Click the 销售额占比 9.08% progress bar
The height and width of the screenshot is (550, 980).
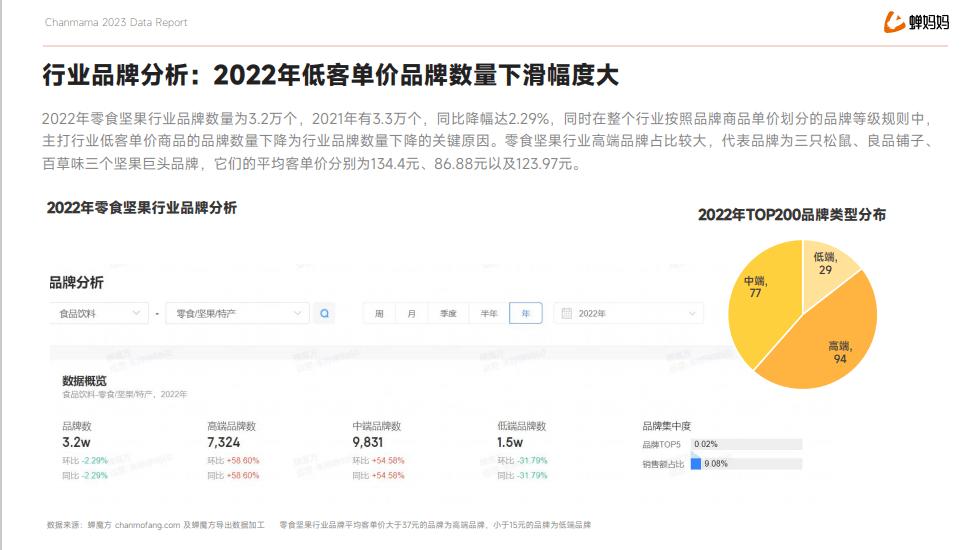tap(746, 464)
